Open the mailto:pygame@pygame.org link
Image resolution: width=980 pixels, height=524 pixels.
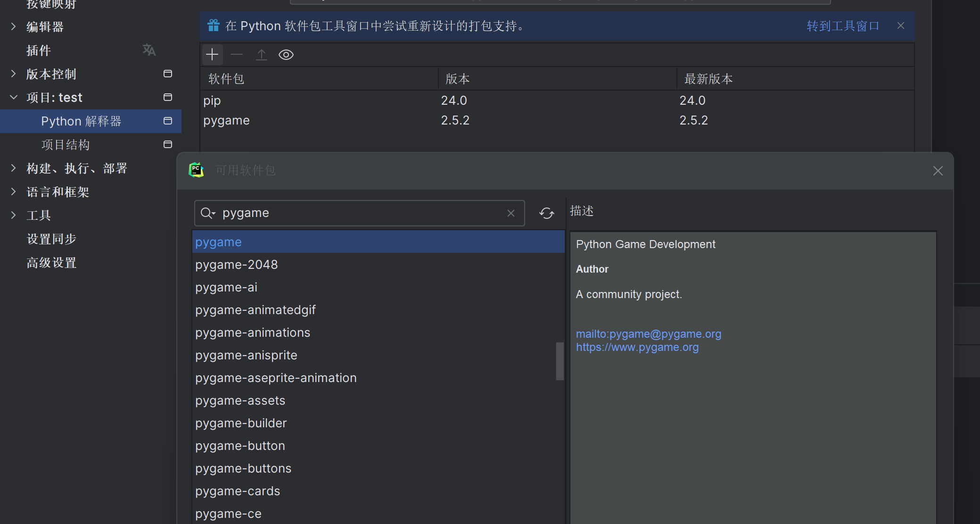649,334
